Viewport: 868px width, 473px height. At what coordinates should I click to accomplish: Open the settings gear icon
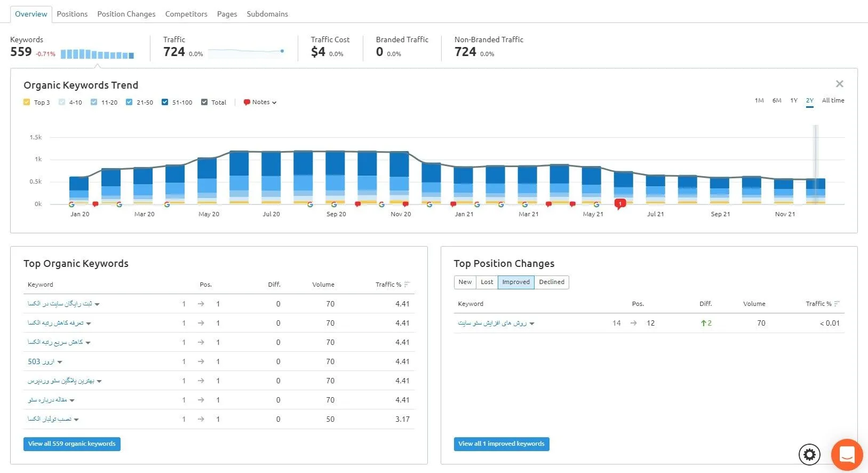click(x=809, y=454)
